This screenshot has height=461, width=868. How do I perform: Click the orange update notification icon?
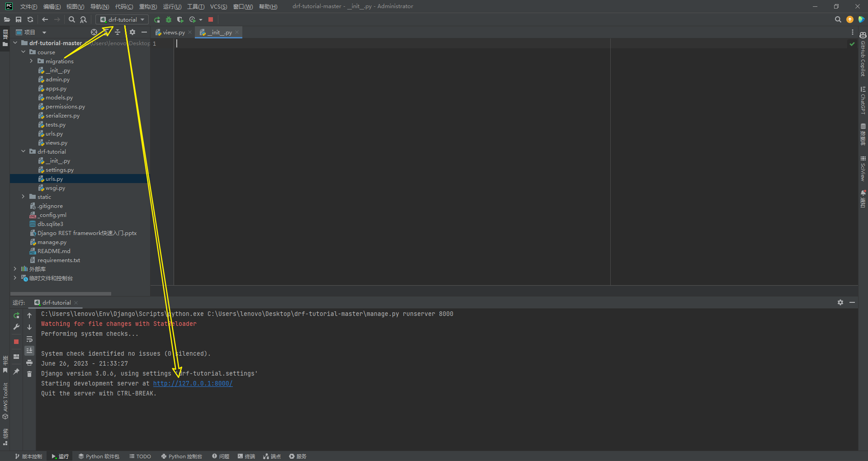850,19
